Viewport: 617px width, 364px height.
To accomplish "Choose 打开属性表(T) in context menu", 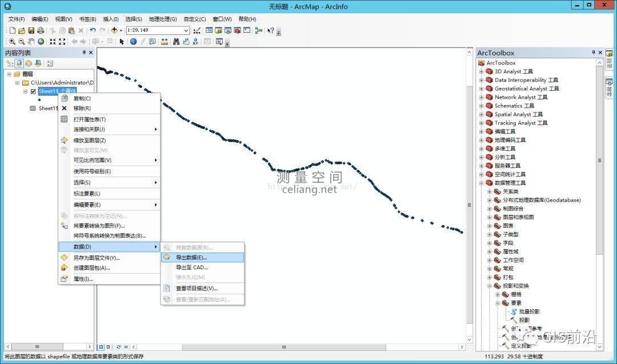I will (109, 119).
